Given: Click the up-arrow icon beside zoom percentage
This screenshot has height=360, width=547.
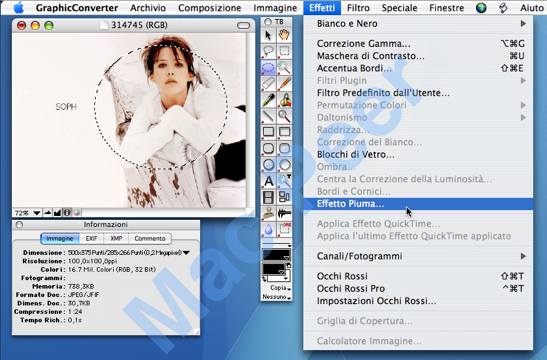Looking at the screenshot, I should point(48,212).
